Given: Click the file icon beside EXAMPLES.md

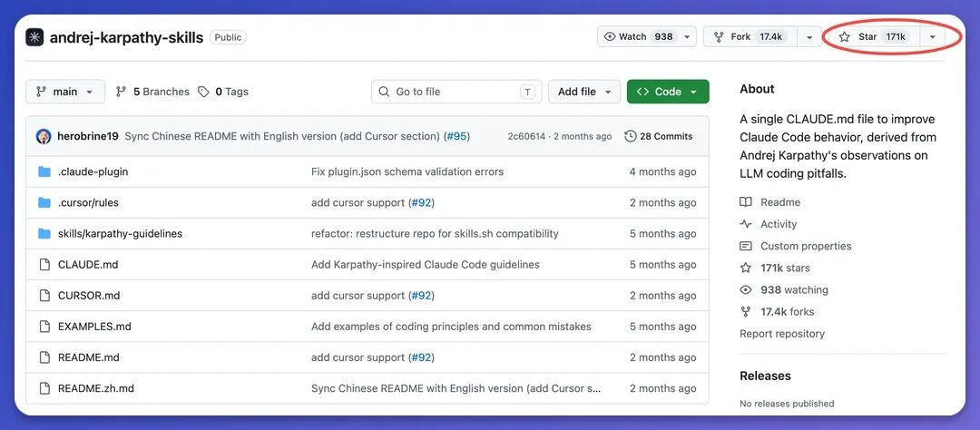Looking at the screenshot, I should pos(44,327).
